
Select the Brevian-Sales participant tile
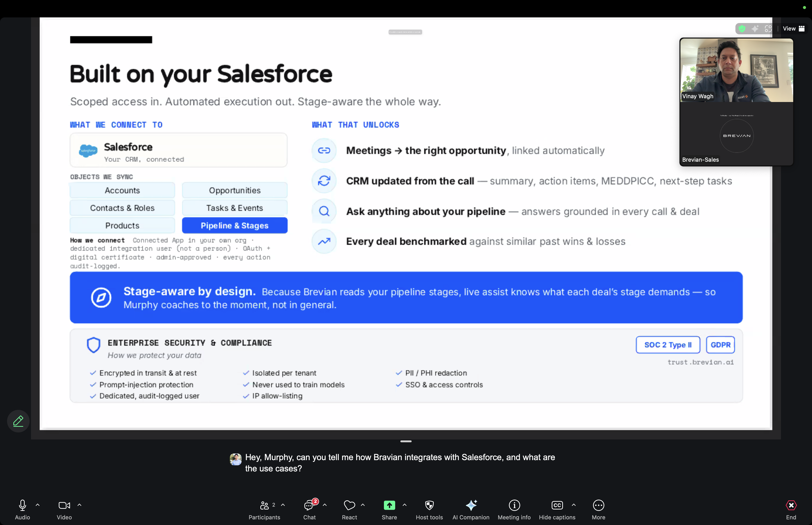click(x=736, y=134)
